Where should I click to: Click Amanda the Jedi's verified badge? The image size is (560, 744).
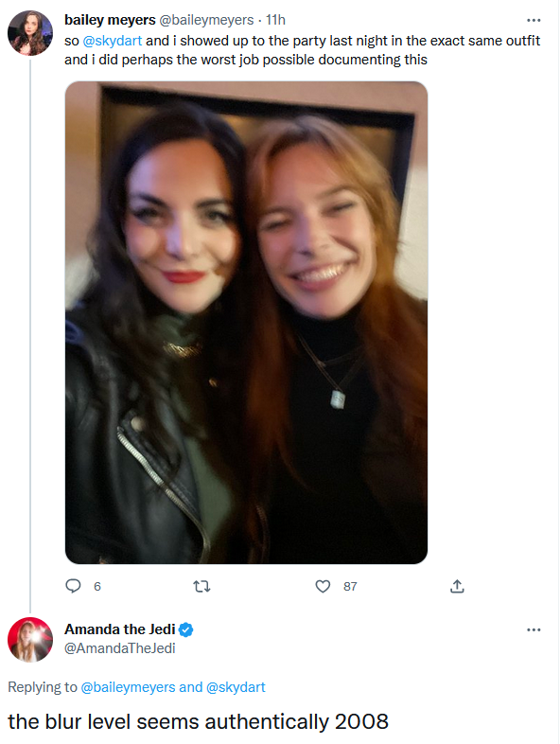pyautogui.click(x=185, y=629)
